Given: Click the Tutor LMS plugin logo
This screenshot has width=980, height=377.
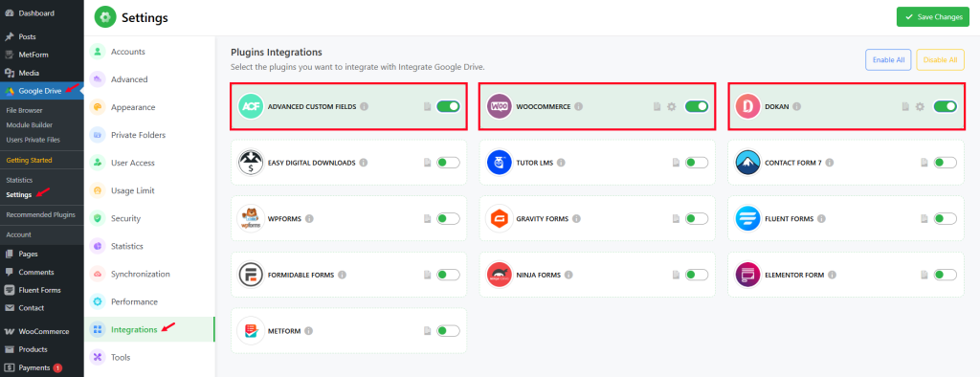Looking at the screenshot, I should [x=500, y=163].
